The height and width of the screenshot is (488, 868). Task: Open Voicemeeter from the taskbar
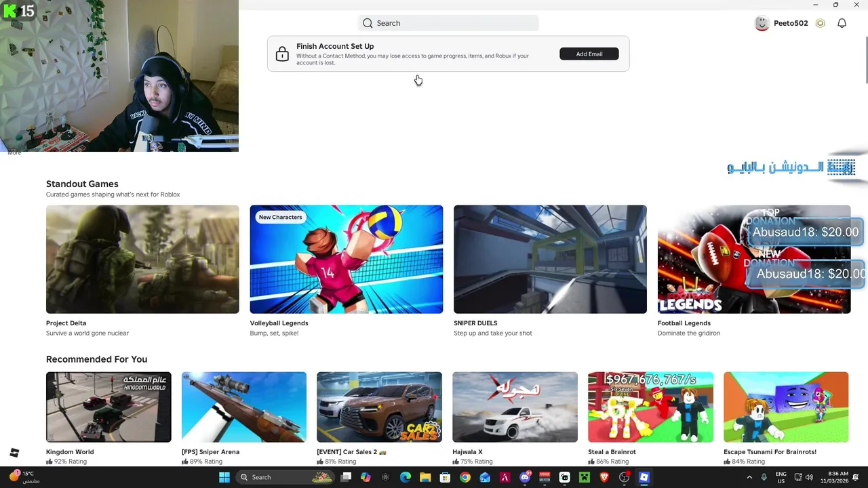point(545,477)
